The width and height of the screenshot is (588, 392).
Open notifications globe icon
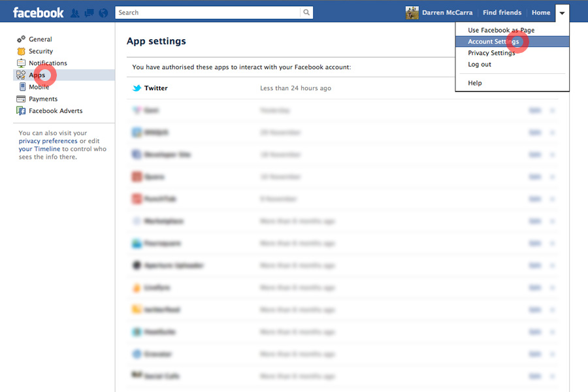pyautogui.click(x=103, y=12)
